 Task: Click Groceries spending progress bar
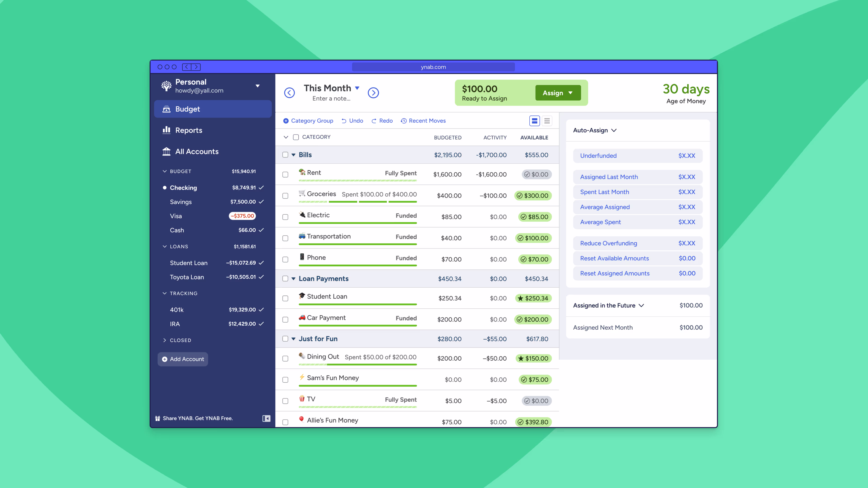358,202
